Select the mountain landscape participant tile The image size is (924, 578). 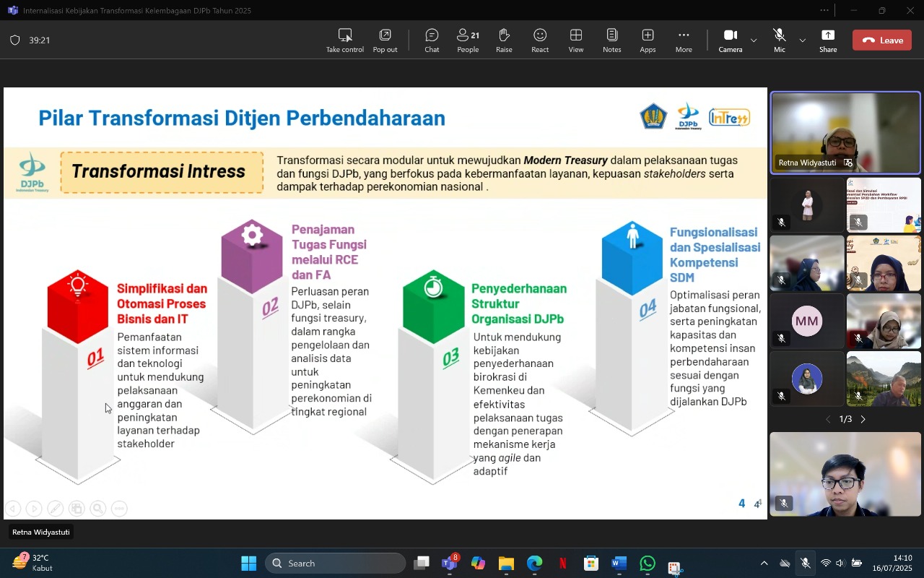point(884,379)
